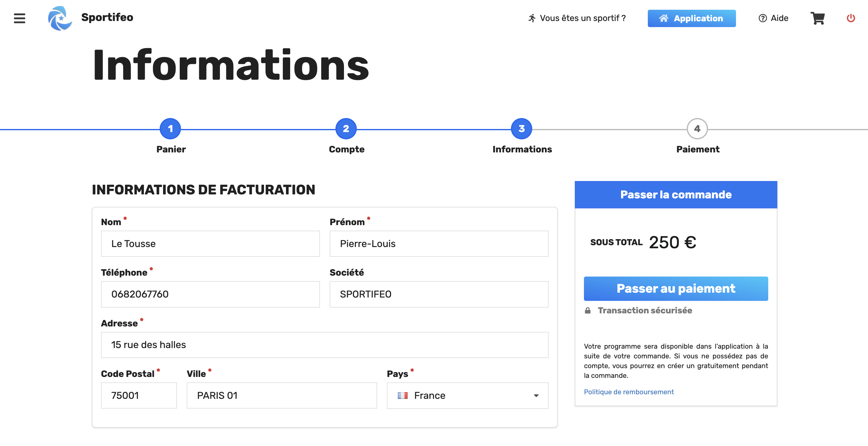Focus the Société input field
Viewport: 868px width, 446px height.
[x=439, y=294]
